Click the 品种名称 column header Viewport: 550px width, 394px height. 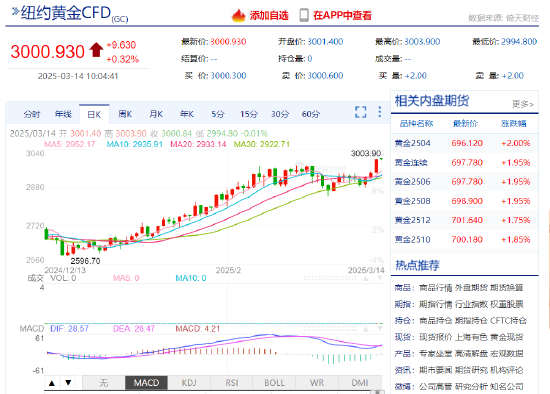(416, 123)
